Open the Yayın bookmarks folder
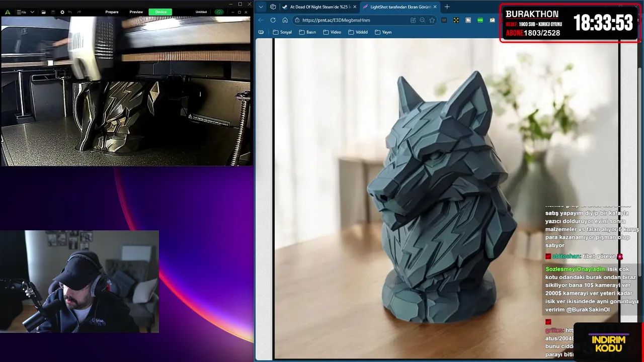644x362 pixels. (x=383, y=32)
